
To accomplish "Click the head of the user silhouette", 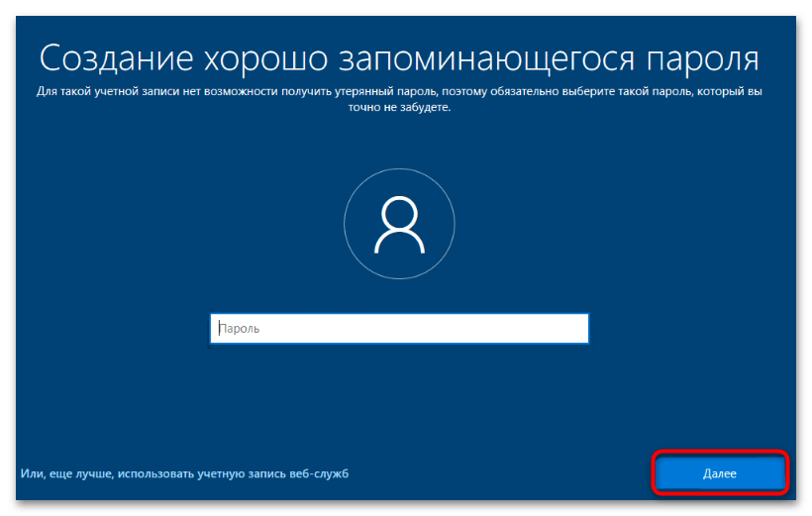I will tap(399, 213).
